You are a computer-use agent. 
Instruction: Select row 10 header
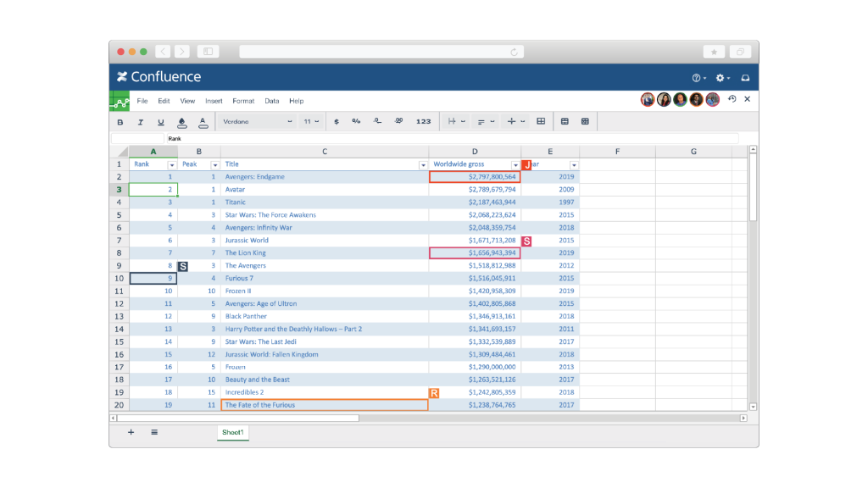(x=119, y=278)
